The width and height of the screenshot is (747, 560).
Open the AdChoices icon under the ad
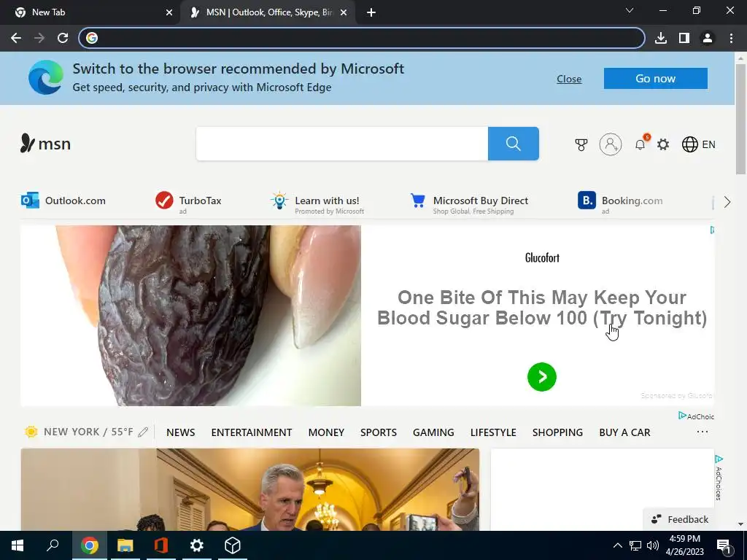[x=696, y=416]
